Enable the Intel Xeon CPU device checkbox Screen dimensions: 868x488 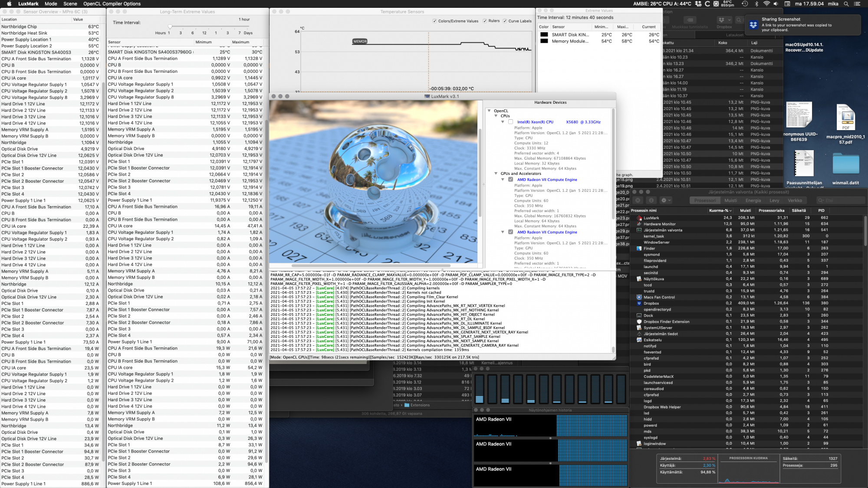[x=510, y=122]
